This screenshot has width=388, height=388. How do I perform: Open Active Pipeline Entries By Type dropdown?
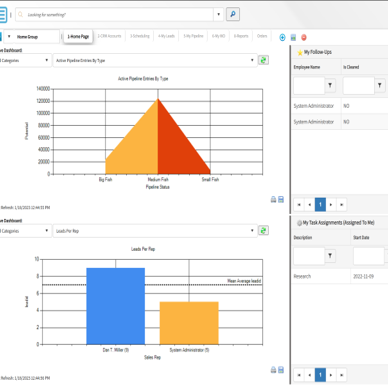(x=155, y=60)
